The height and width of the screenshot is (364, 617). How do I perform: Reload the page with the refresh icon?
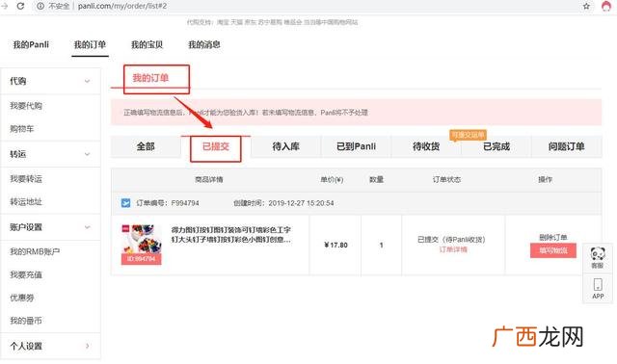click(x=20, y=6)
